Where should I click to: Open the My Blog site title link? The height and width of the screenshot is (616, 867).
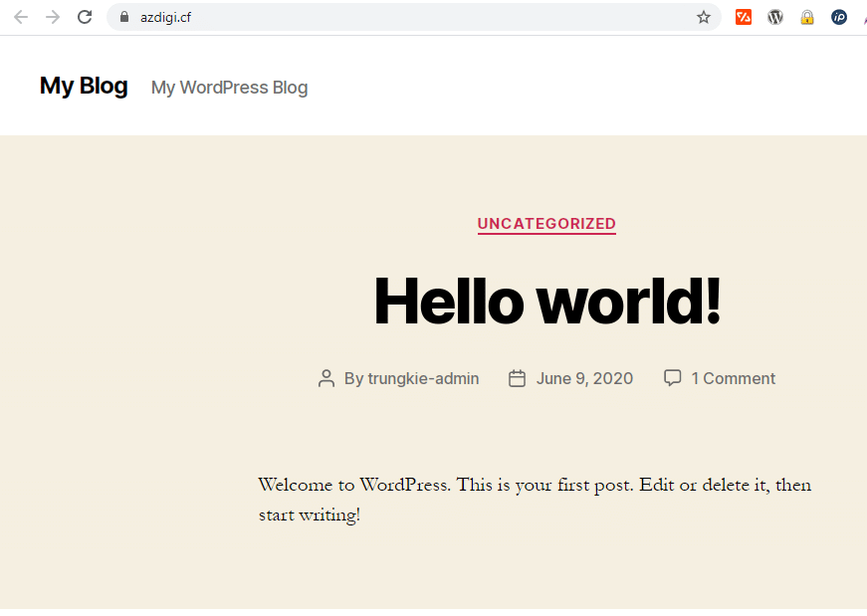coord(84,86)
